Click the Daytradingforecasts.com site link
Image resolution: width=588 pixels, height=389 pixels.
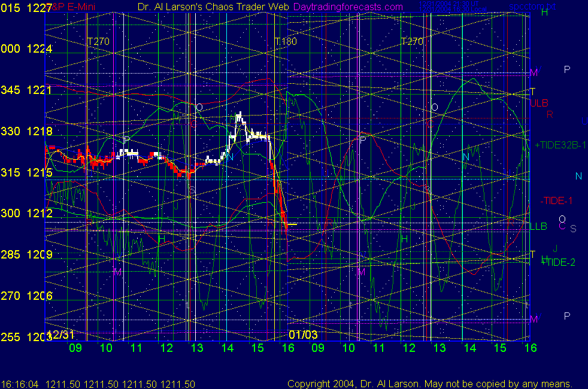point(348,7)
